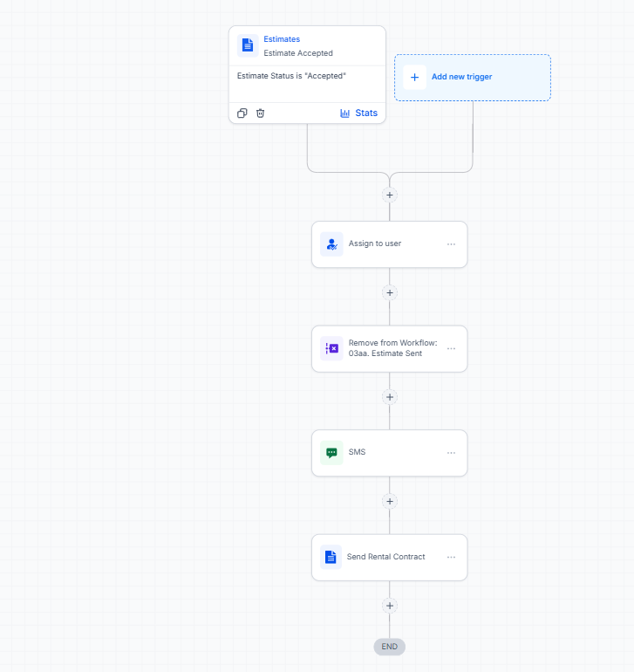
Task: Open the Assign to user action
Action: pos(390,244)
